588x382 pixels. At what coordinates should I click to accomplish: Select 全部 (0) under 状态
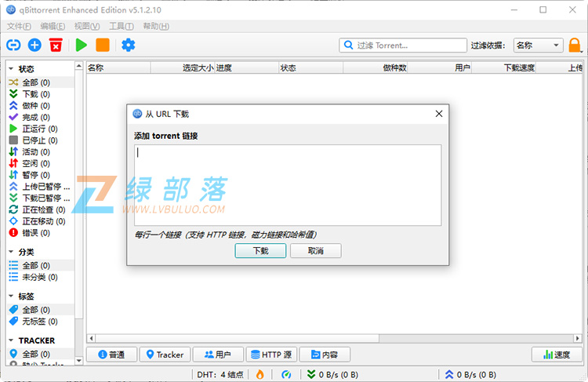(x=41, y=82)
